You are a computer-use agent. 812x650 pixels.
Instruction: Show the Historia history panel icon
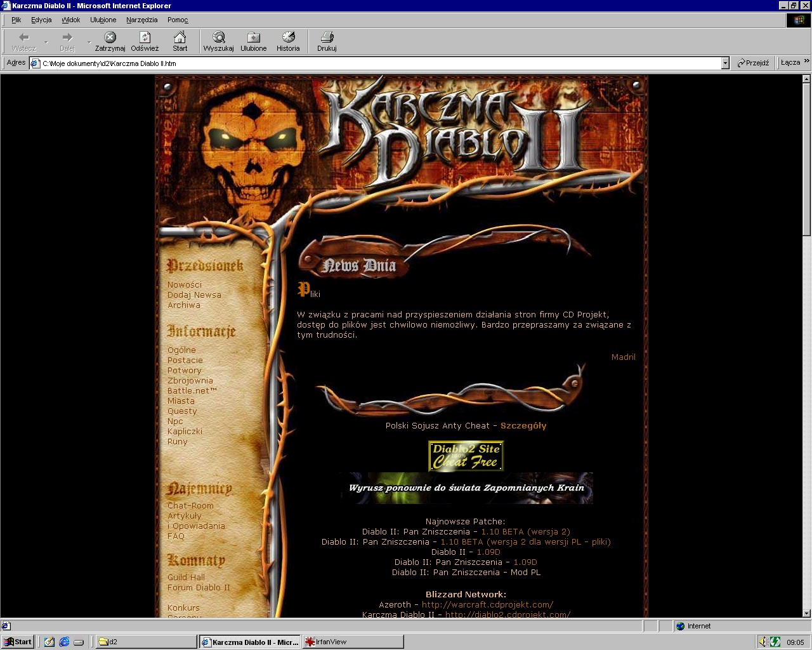pyautogui.click(x=288, y=41)
